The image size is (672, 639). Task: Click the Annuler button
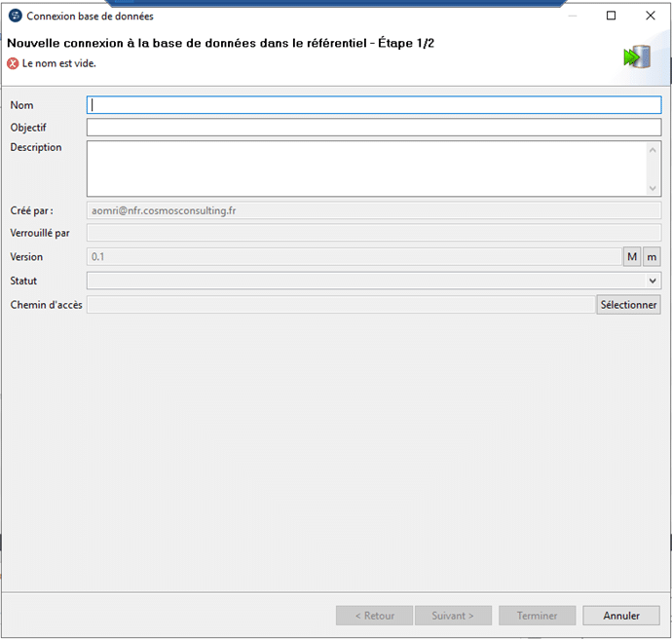tap(621, 616)
